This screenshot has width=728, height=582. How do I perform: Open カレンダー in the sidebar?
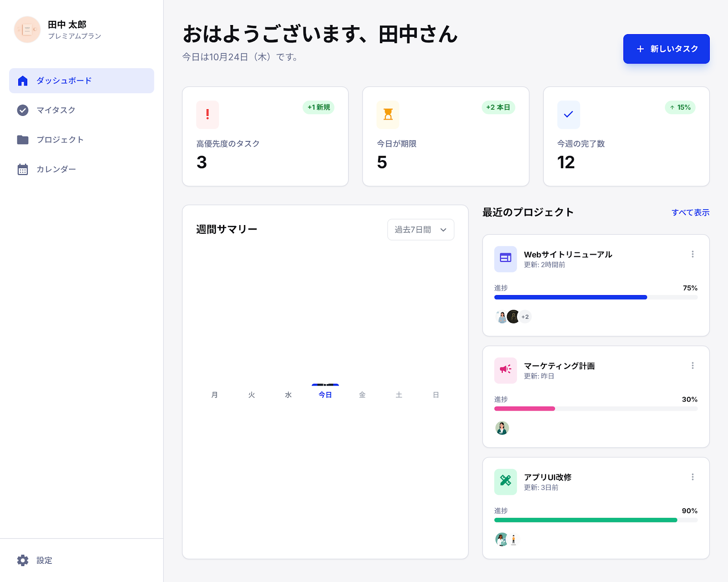81,169
